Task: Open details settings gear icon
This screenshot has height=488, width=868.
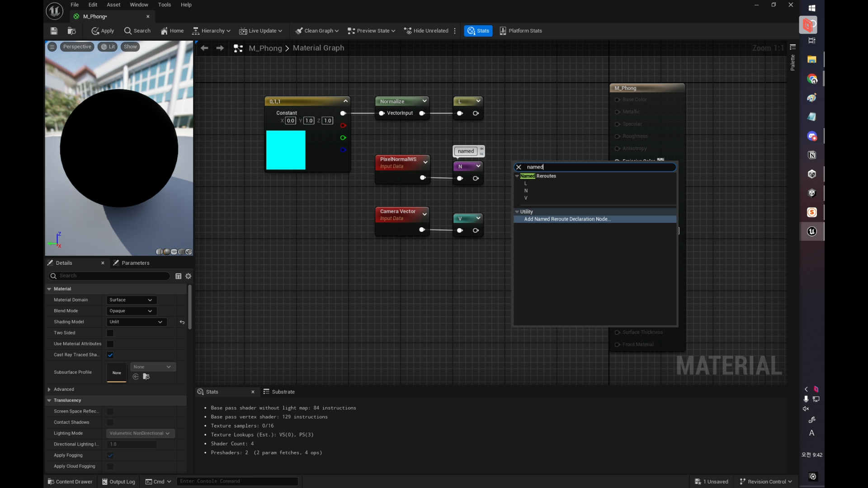Action: pyautogui.click(x=189, y=276)
